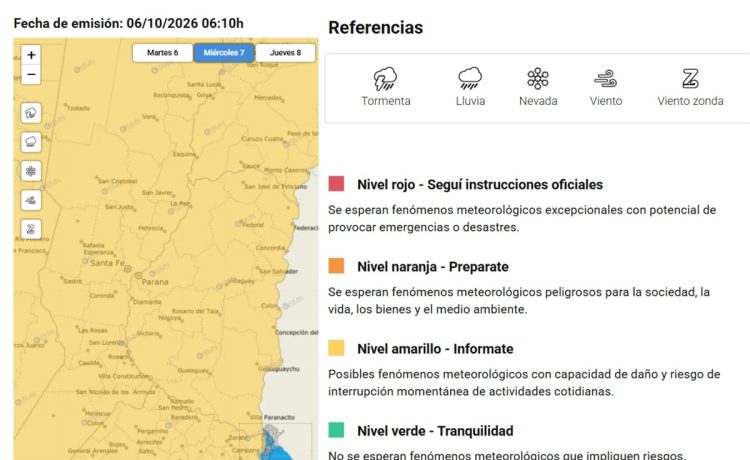
Task: Click Concordia label on the map
Action: pos(270,248)
